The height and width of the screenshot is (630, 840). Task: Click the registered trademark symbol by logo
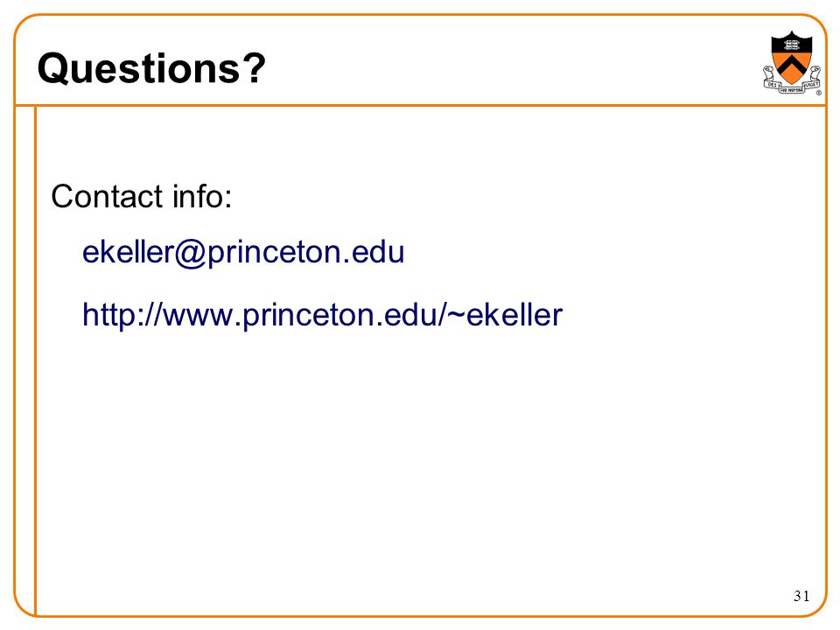point(819,93)
